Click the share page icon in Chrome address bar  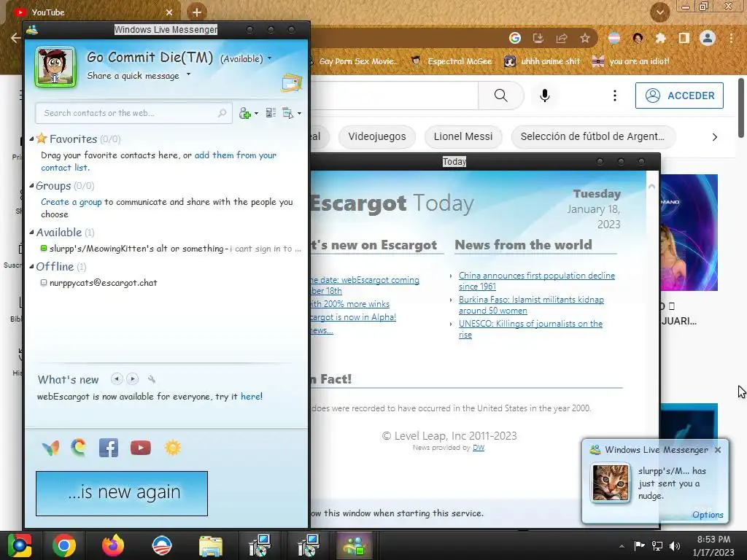(x=562, y=38)
